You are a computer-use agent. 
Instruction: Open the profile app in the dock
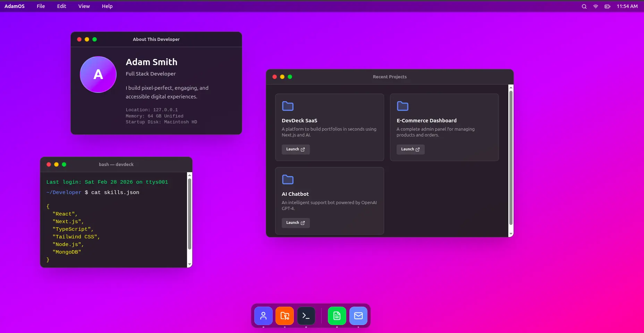point(263,316)
